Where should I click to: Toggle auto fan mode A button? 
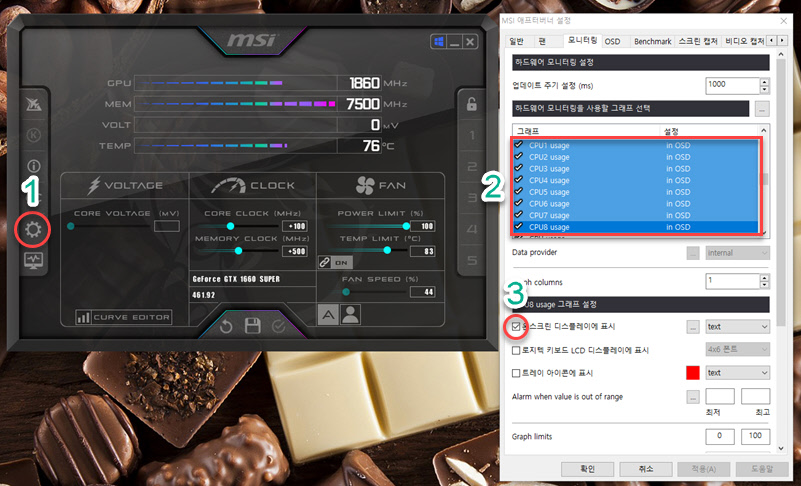[328, 315]
